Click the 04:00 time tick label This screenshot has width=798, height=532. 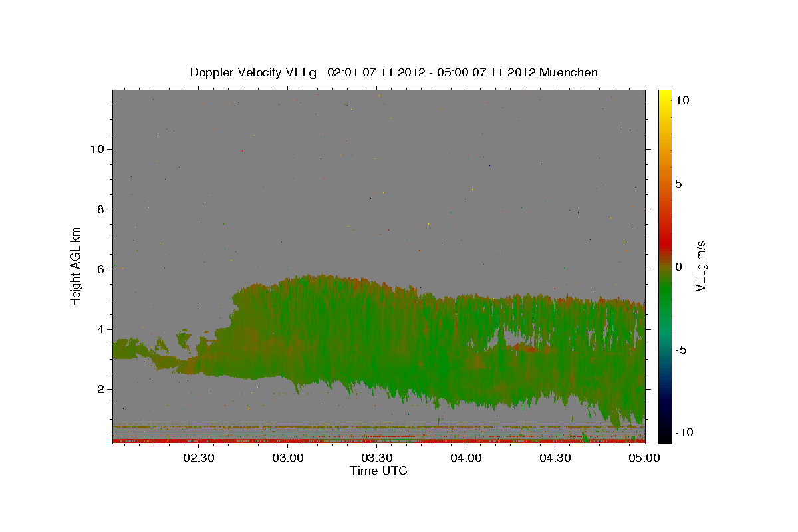coord(466,458)
